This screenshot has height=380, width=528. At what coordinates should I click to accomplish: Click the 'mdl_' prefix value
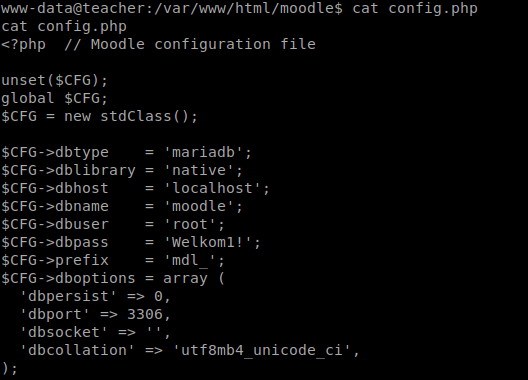point(190,260)
